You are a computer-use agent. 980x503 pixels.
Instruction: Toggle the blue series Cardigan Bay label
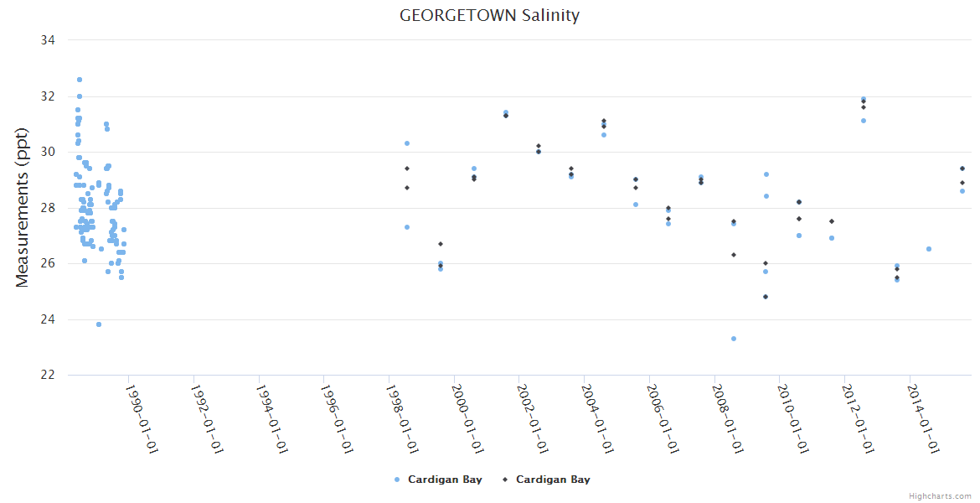coord(445,480)
